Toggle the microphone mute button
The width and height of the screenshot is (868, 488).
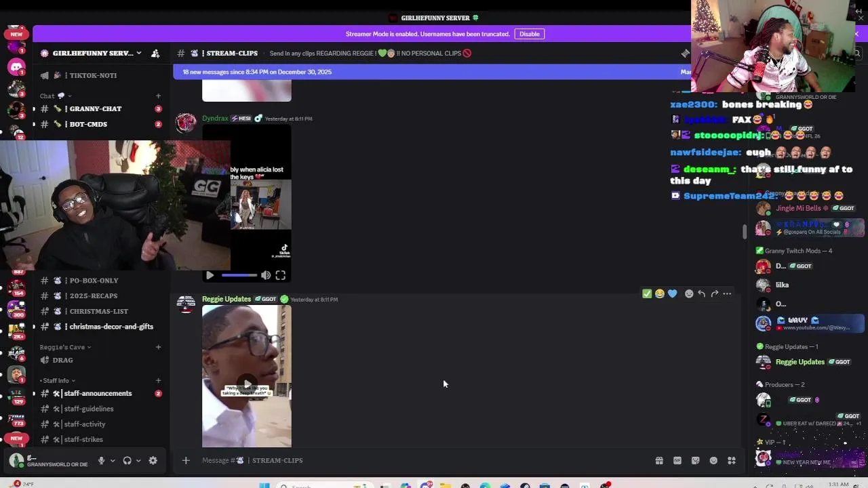(101, 460)
